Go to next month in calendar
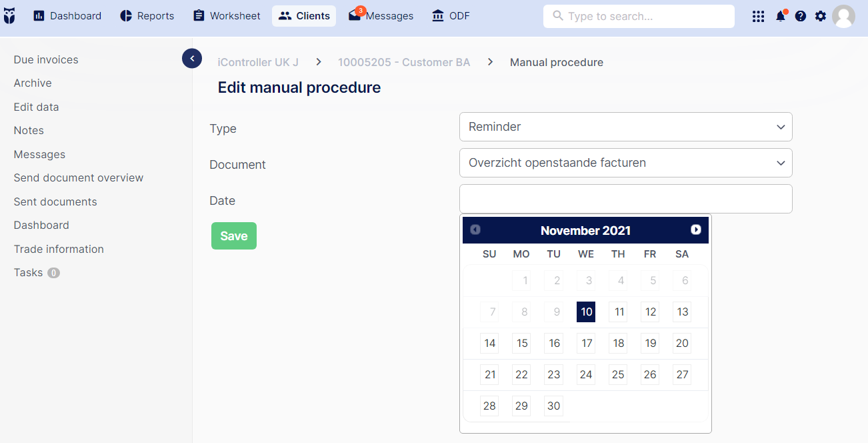 coord(696,230)
